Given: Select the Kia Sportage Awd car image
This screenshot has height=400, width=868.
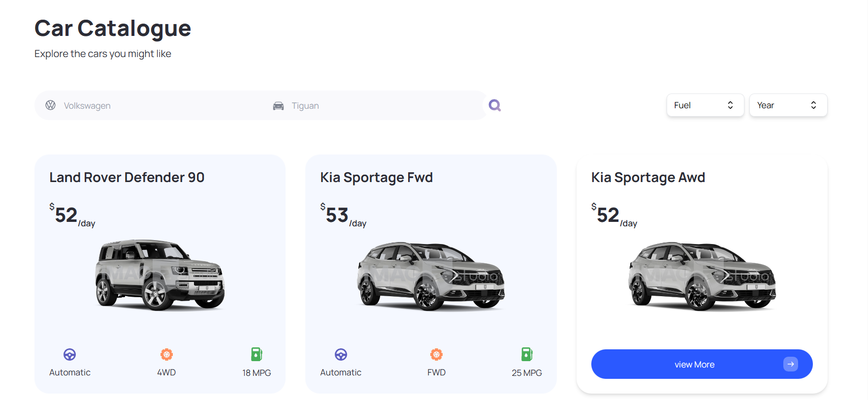Looking at the screenshot, I should (702, 277).
